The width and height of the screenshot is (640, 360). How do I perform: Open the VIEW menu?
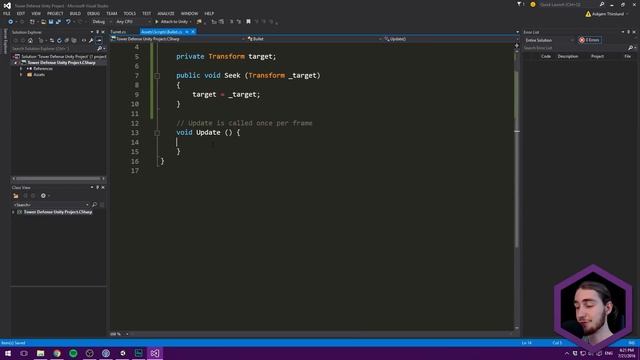click(36, 13)
